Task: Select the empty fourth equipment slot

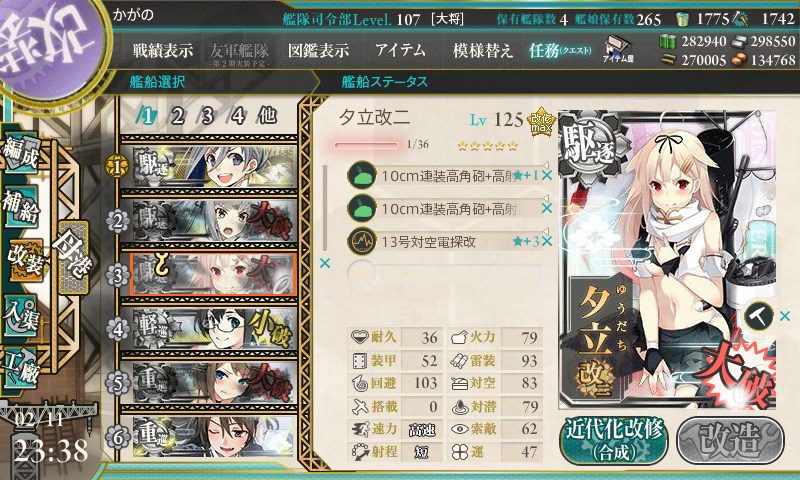Action: [444, 274]
